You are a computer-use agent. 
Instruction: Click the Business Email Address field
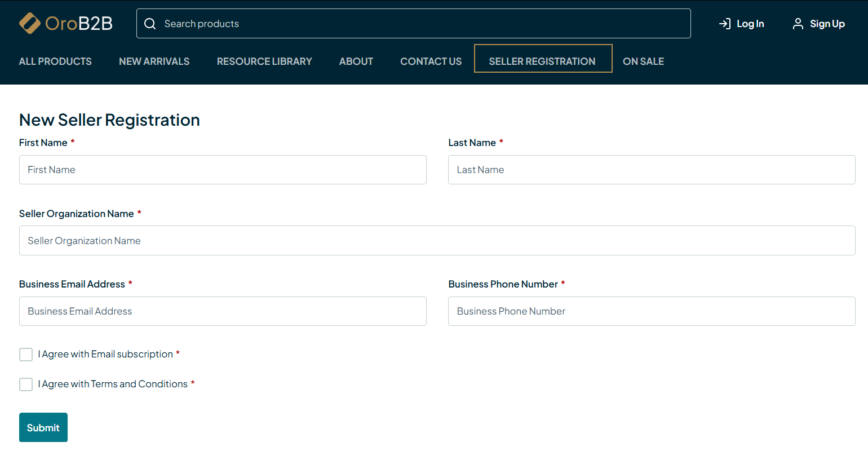pyautogui.click(x=223, y=311)
